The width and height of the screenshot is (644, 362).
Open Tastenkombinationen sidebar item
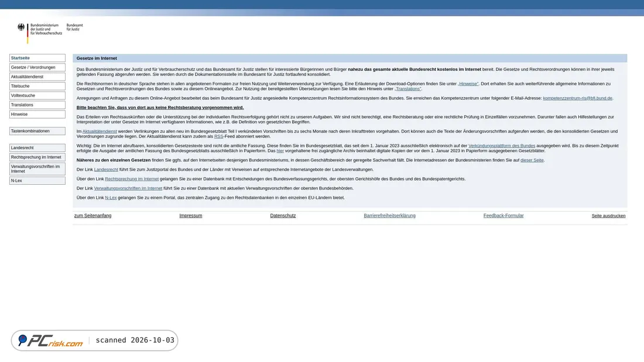click(37, 131)
